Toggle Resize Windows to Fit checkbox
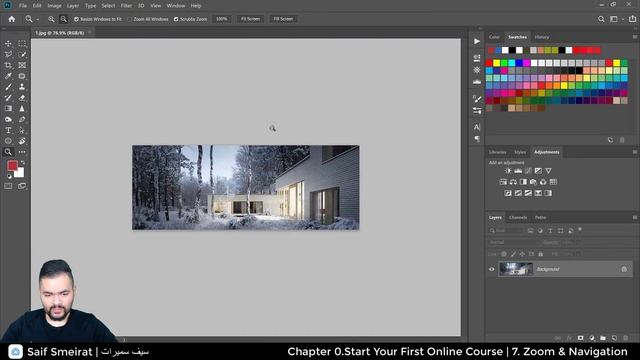This screenshot has height=360, width=640. click(x=76, y=19)
